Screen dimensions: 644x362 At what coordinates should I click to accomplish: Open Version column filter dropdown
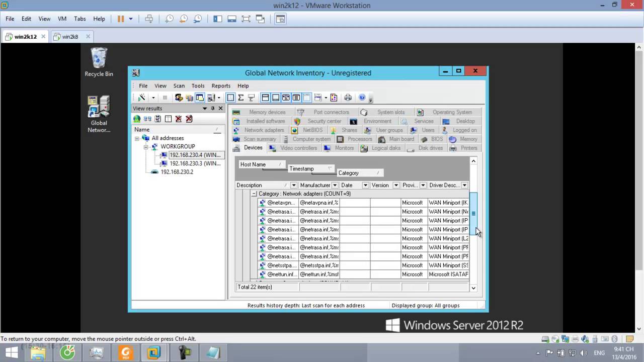396,185
